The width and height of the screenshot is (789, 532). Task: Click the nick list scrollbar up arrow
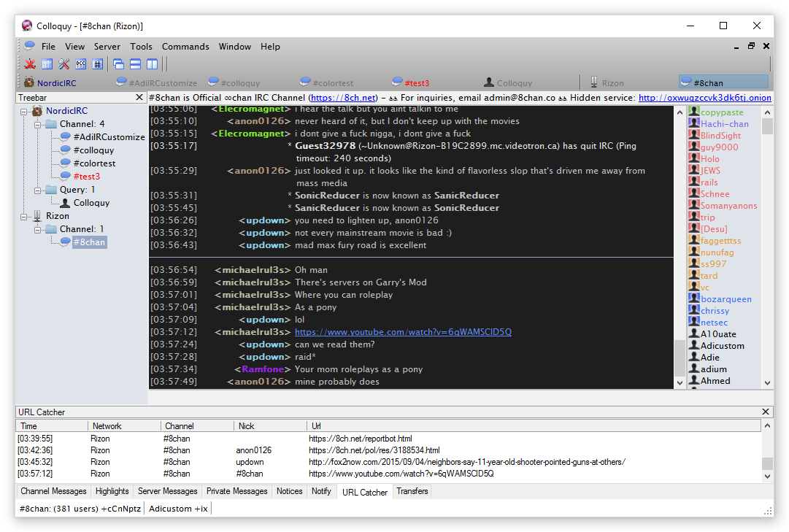point(767,112)
